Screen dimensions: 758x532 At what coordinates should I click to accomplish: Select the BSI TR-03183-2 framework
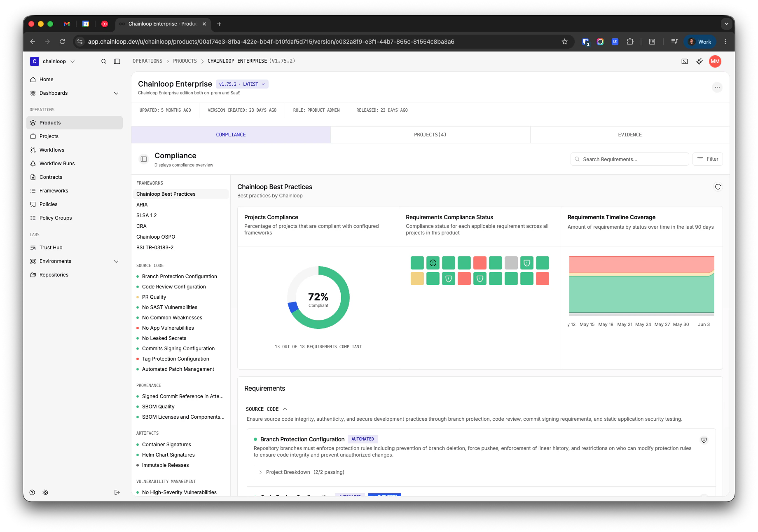tap(181, 248)
